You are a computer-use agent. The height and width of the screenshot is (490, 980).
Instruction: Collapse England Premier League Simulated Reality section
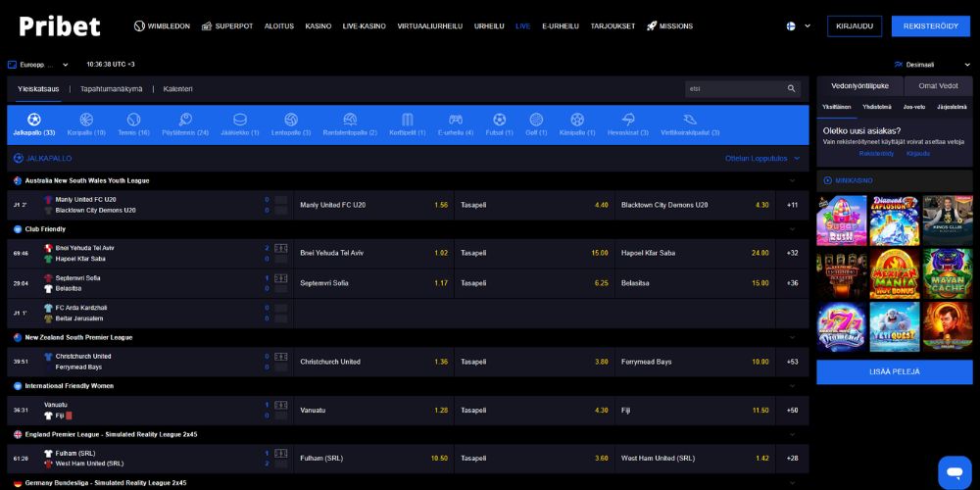click(x=792, y=434)
